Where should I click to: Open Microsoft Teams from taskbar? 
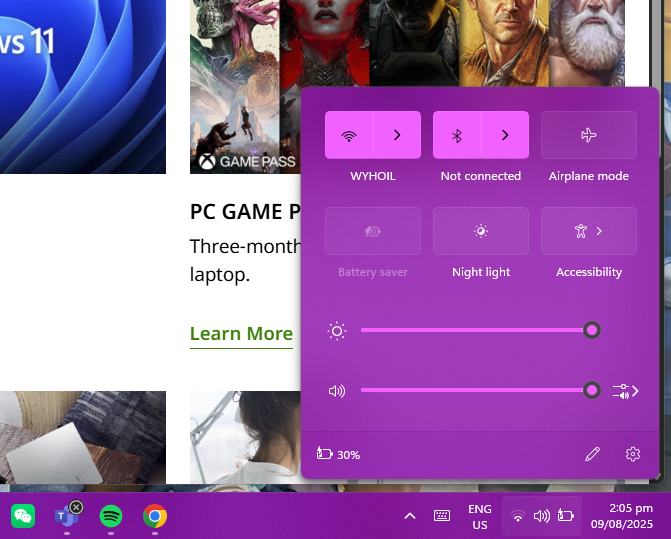point(67,516)
